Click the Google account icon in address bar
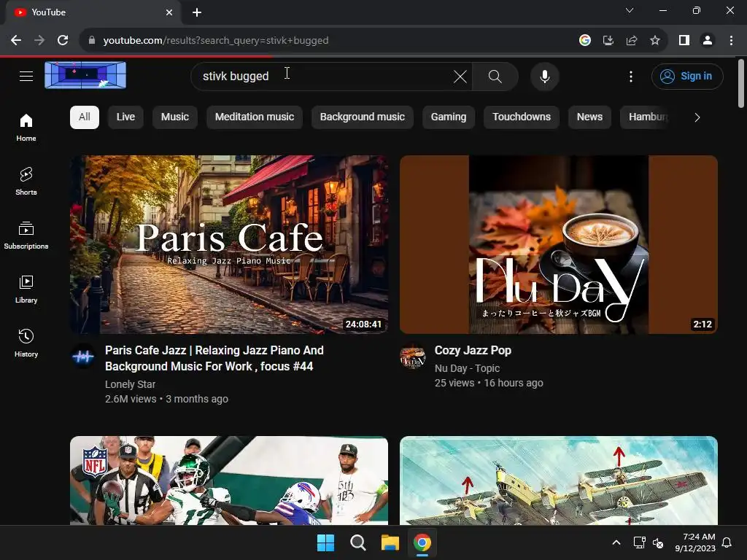This screenshot has height=560, width=747. pyautogui.click(x=585, y=40)
